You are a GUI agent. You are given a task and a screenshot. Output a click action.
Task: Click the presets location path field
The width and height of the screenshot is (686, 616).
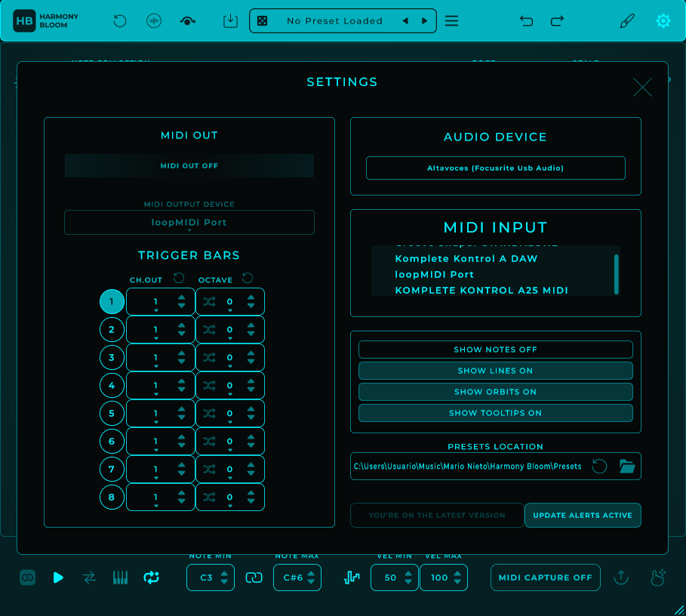pos(467,467)
